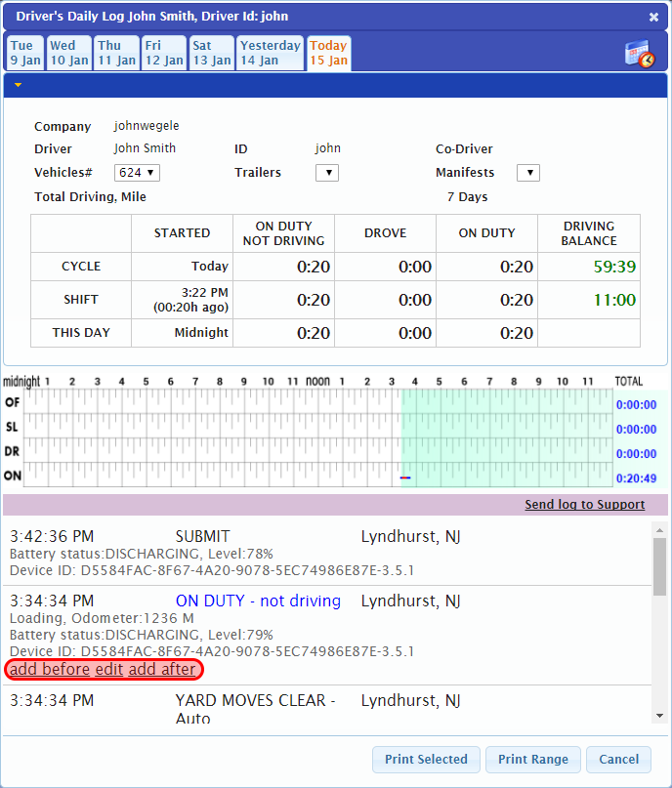
Task: Click the event list scrollbar thumb
Action: 660,567
